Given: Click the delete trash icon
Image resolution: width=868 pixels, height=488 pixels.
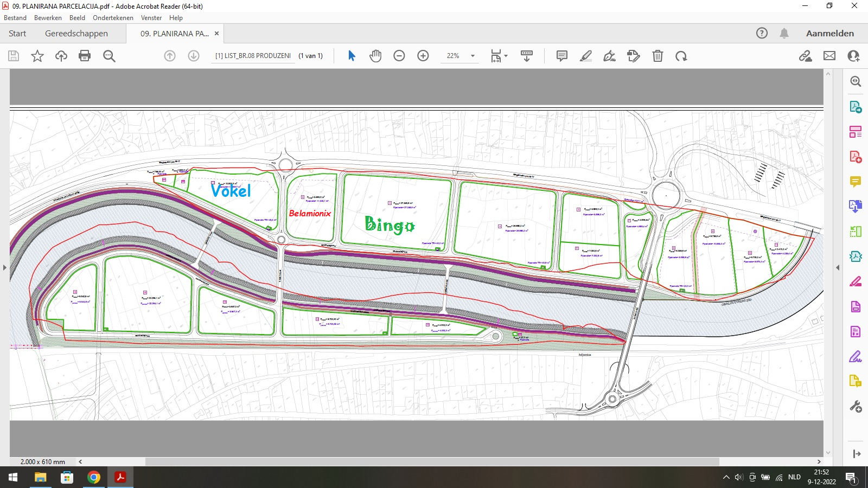Looking at the screenshot, I should 658,56.
